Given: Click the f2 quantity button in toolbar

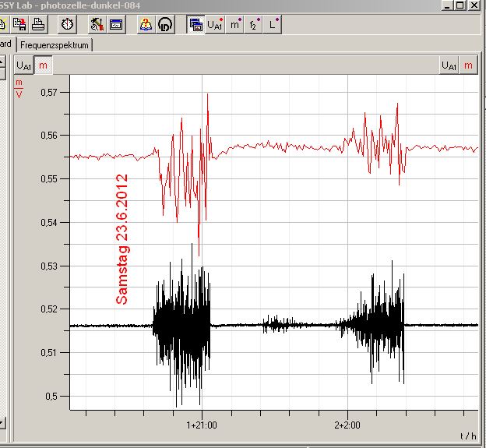Looking at the screenshot, I should [254, 24].
